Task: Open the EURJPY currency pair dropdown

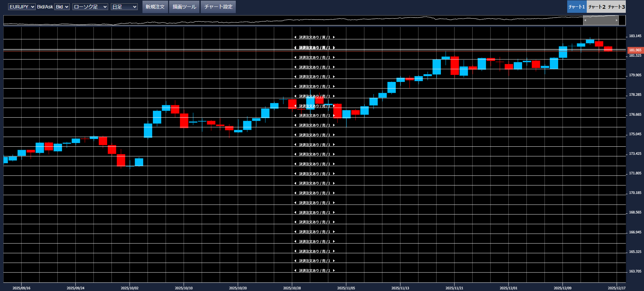Action: click(x=22, y=7)
